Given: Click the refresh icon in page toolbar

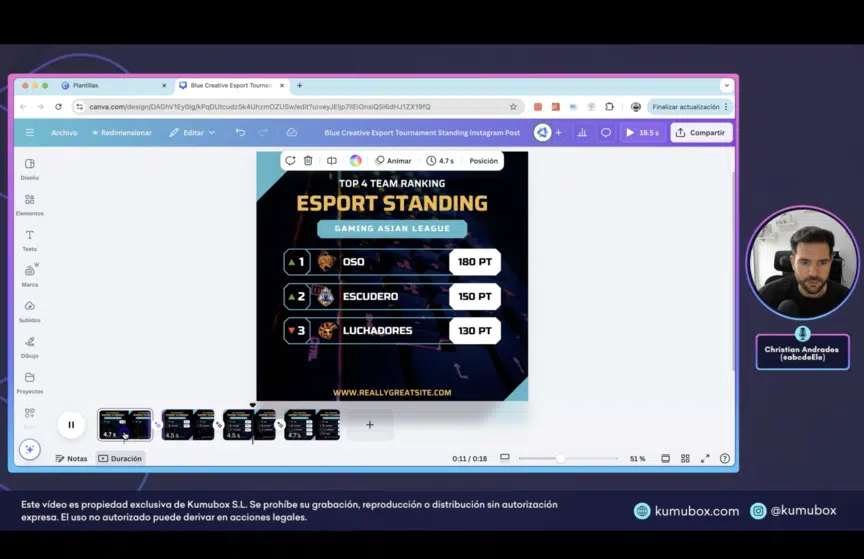Looking at the screenshot, I should pyautogui.click(x=290, y=160).
